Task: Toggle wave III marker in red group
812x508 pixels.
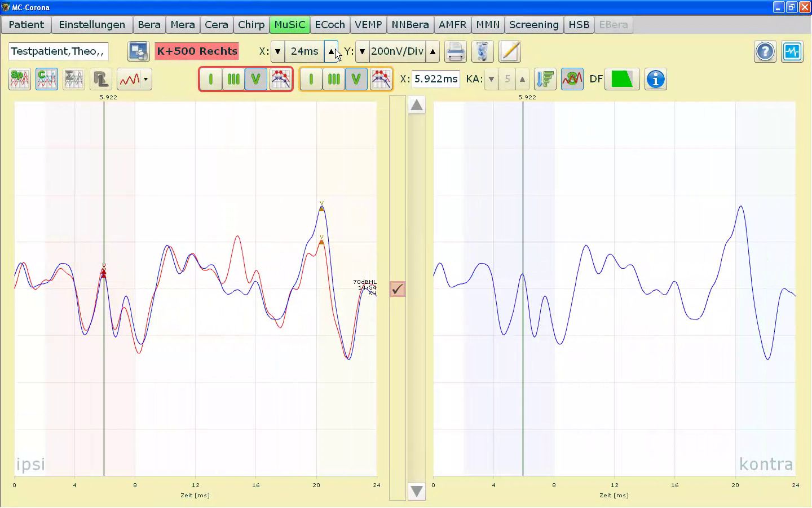Action: (233, 79)
